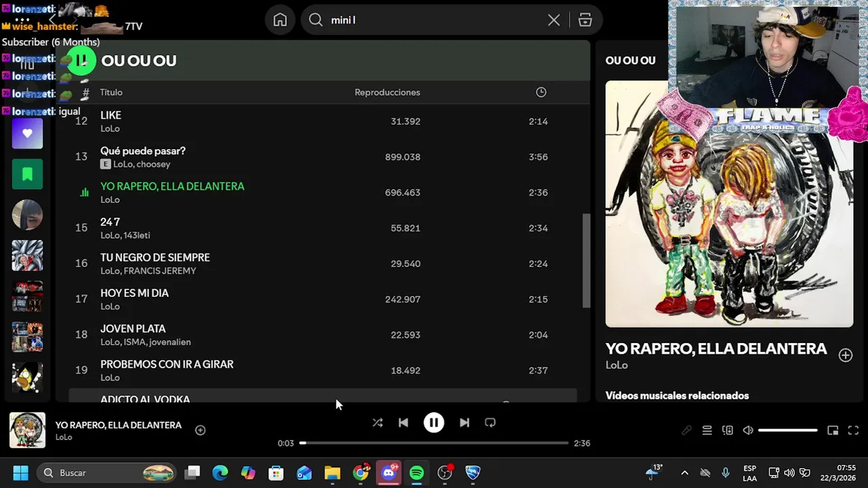Image resolution: width=868 pixels, height=488 pixels.
Task: Open the taskbar clock and date
Action: click(x=837, y=472)
